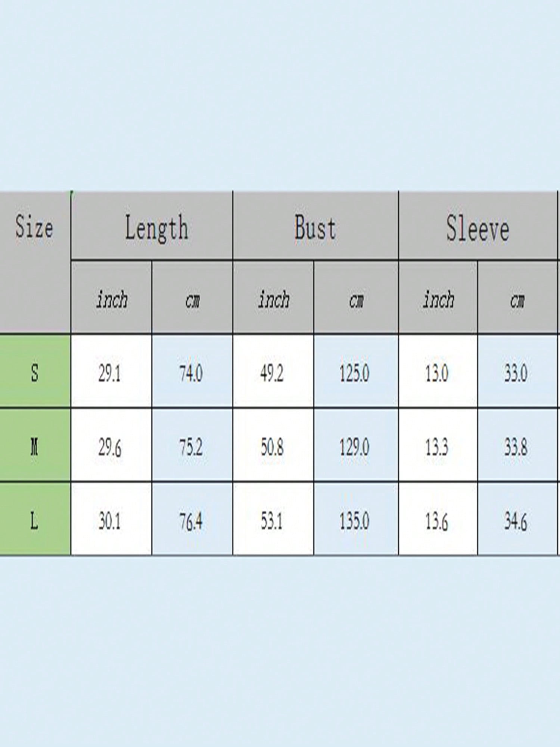Click the 53.1 bust inch cell
This screenshot has height=747, width=560.
pos(272,521)
